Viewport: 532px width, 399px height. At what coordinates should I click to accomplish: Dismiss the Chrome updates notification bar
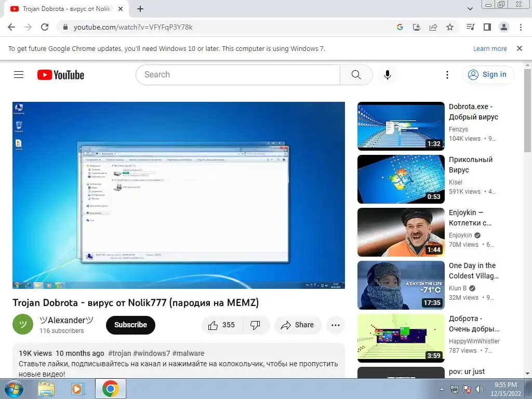click(x=520, y=48)
